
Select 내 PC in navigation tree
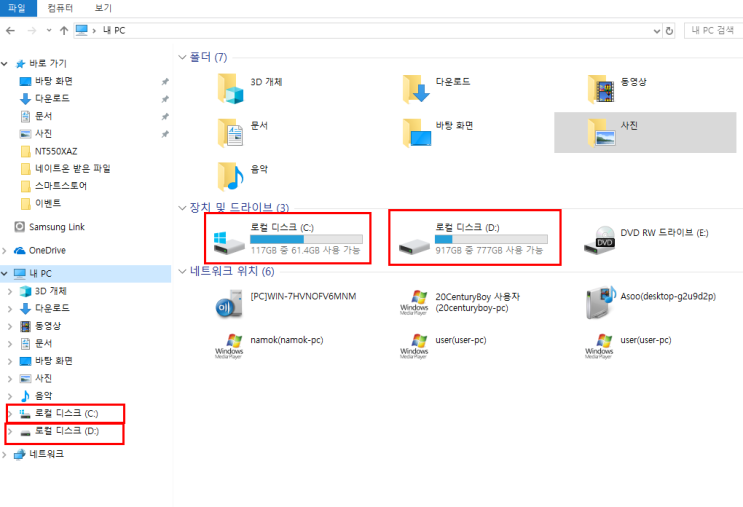tap(85, 273)
